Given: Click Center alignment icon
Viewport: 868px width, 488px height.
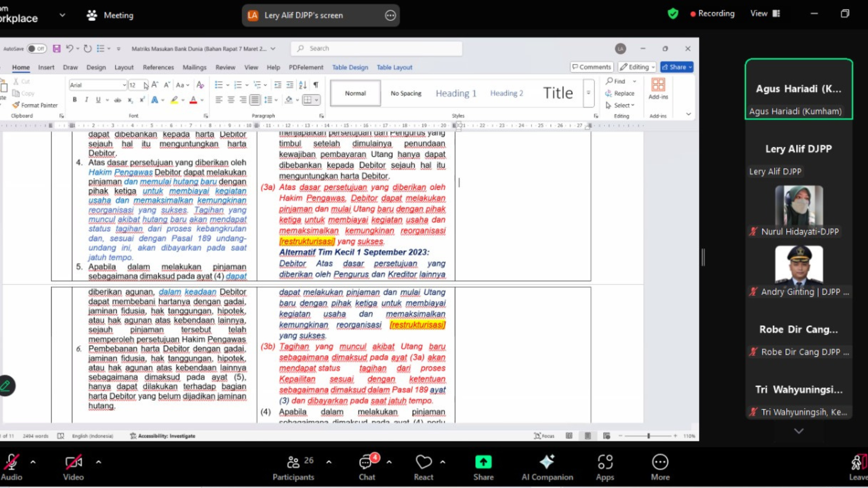Looking at the screenshot, I should 231,100.
